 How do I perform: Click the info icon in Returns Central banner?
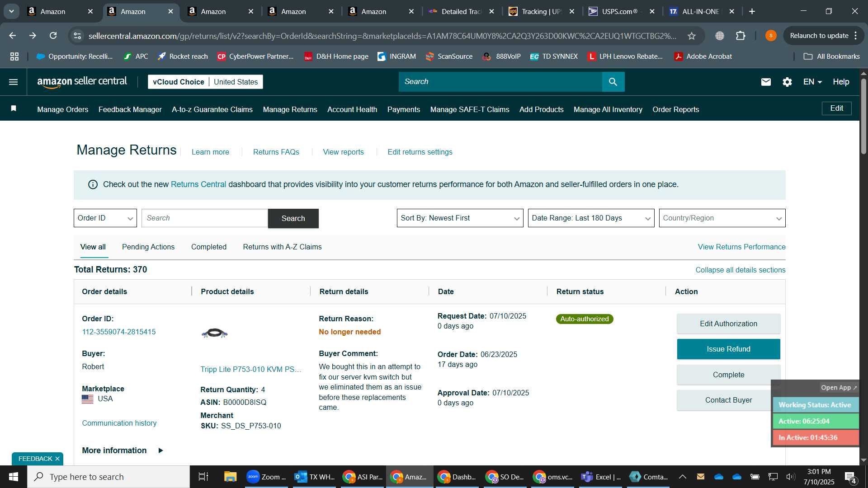[x=93, y=184]
